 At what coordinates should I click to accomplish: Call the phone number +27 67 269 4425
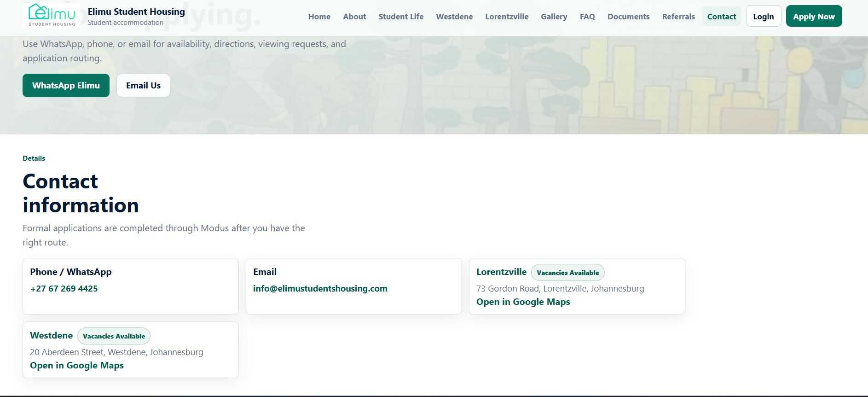64,289
